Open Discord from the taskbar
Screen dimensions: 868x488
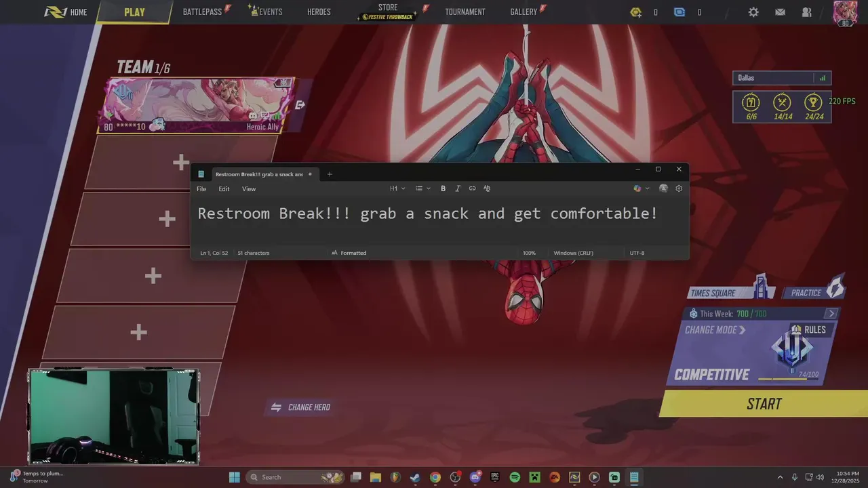coord(475,477)
